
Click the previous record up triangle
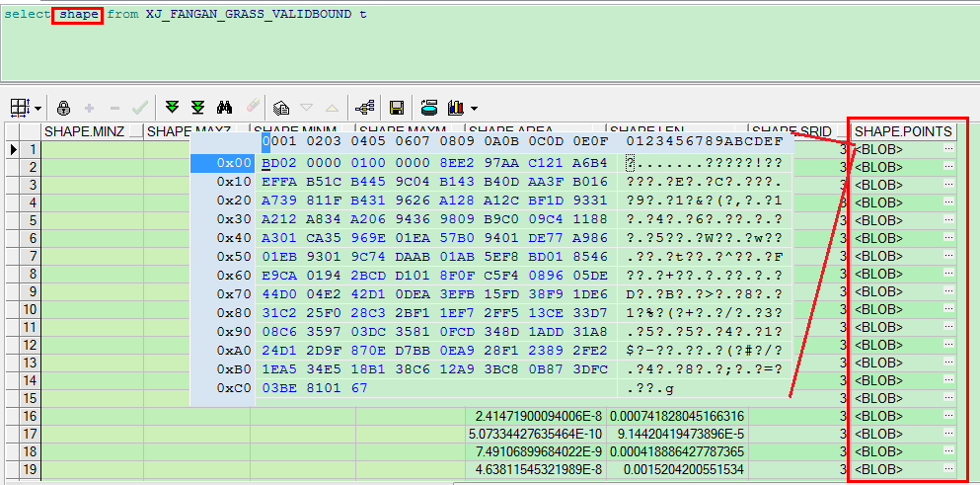[332, 108]
